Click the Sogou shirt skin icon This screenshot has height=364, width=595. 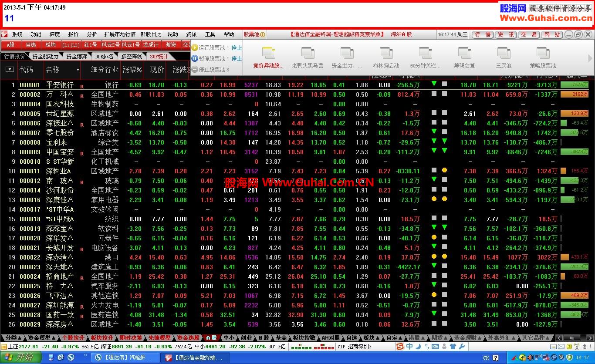[453, 347]
